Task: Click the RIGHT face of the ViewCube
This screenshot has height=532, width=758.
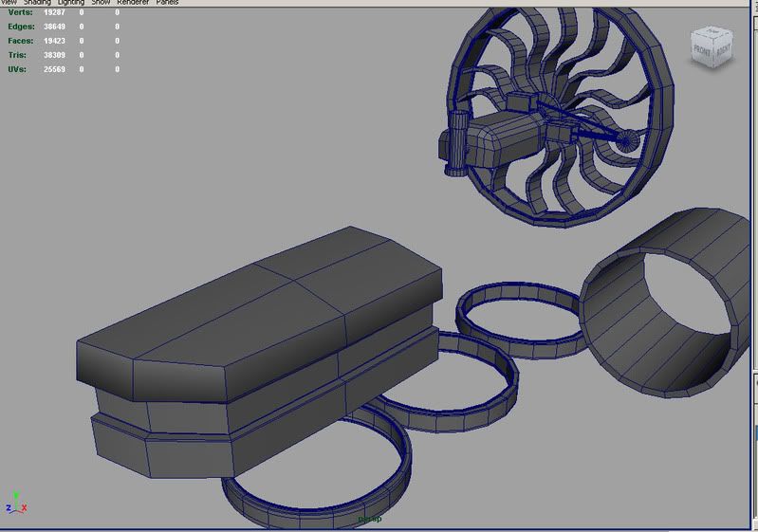Action: (x=723, y=49)
